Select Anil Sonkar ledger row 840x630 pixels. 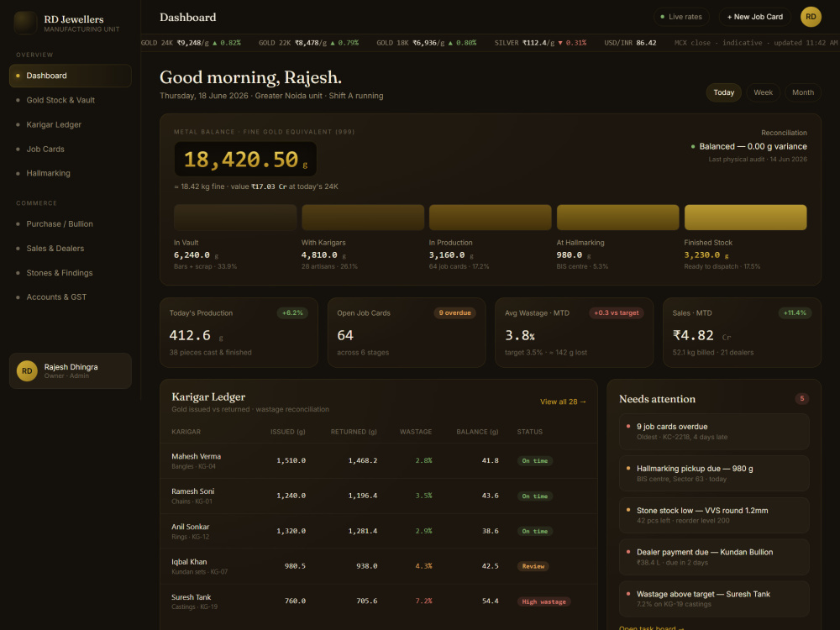click(378, 532)
